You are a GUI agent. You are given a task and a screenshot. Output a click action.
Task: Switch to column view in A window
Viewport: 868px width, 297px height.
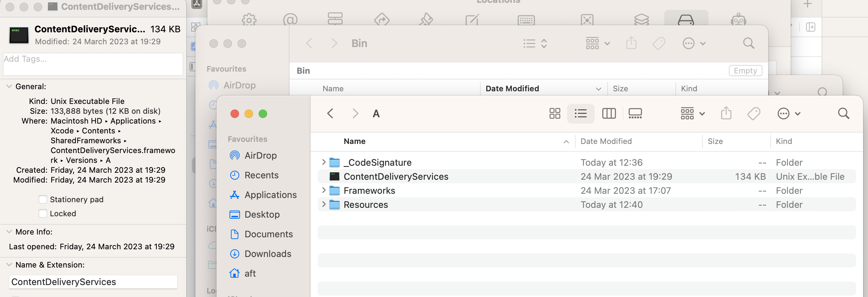click(x=609, y=113)
